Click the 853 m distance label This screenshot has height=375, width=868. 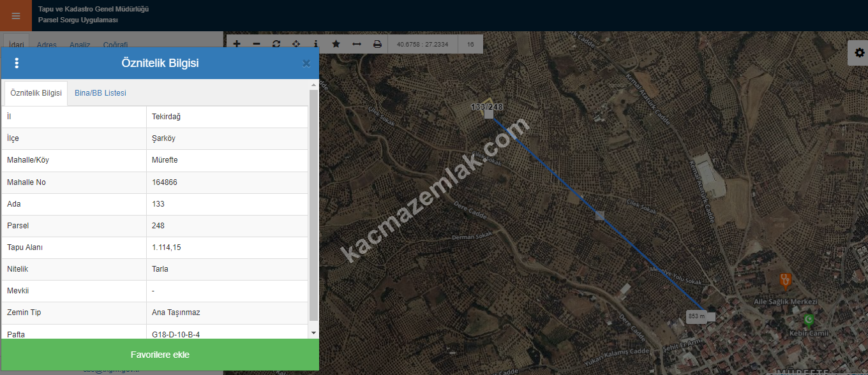point(696,316)
